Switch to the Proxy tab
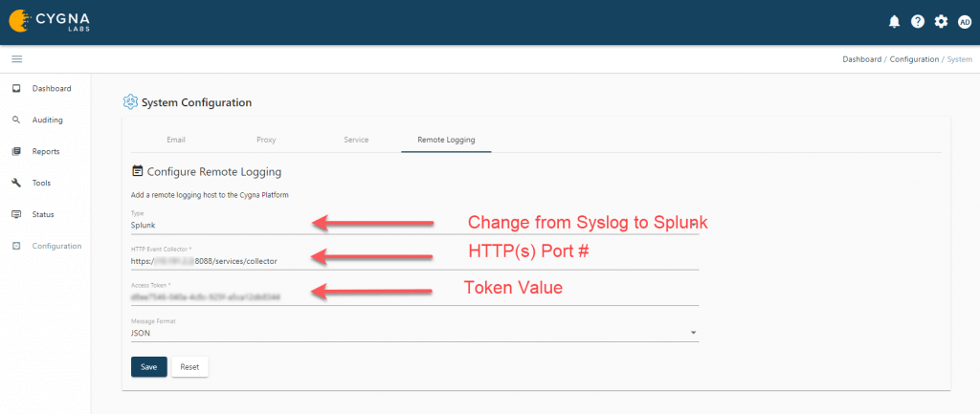This screenshot has width=980, height=414. pyautogui.click(x=266, y=140)
